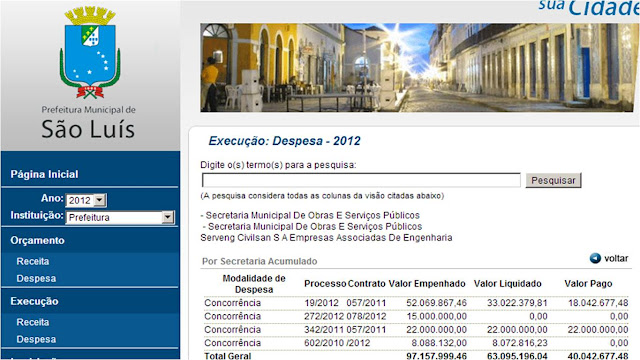Go to Página Inicial in sidebar
The width and height of the screenshot is (640, 360).
click(x=44, y=174)
